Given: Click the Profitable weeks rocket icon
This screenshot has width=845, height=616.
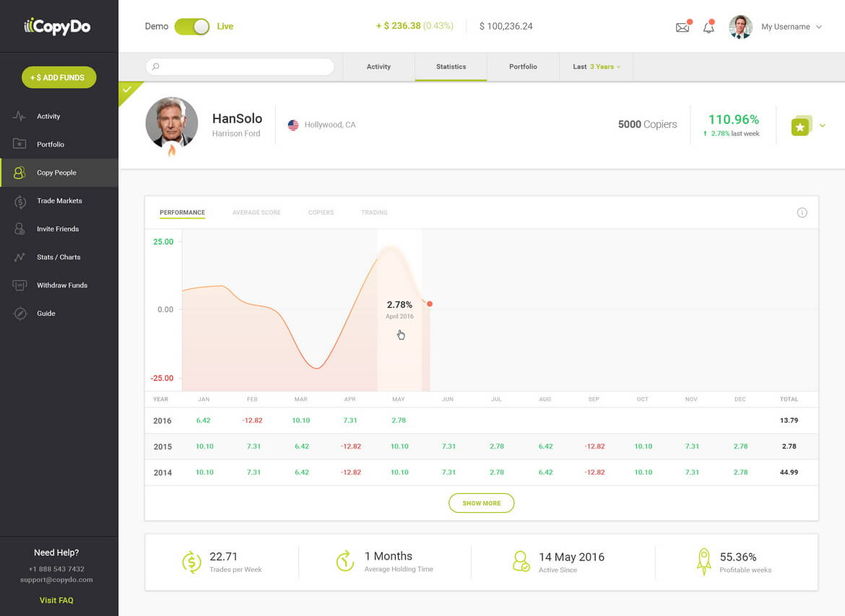Looking at the screenshot, I should [x=704, y=562].
